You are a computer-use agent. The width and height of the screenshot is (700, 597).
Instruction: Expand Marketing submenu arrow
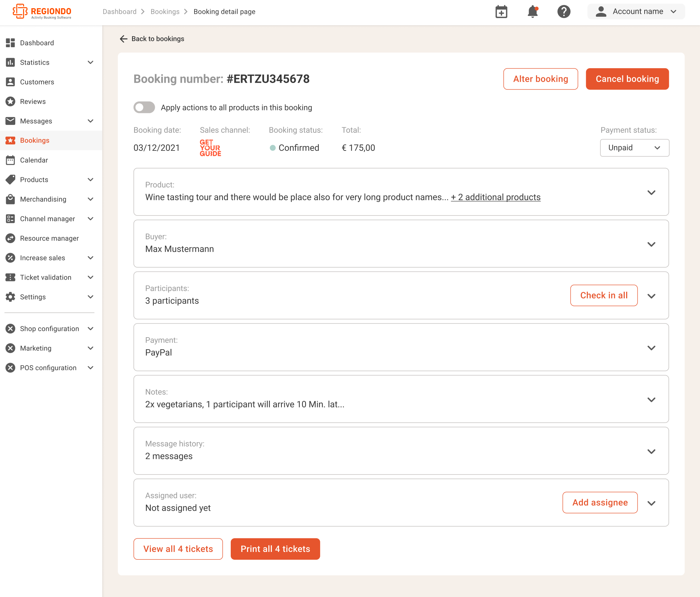point(91,348)
